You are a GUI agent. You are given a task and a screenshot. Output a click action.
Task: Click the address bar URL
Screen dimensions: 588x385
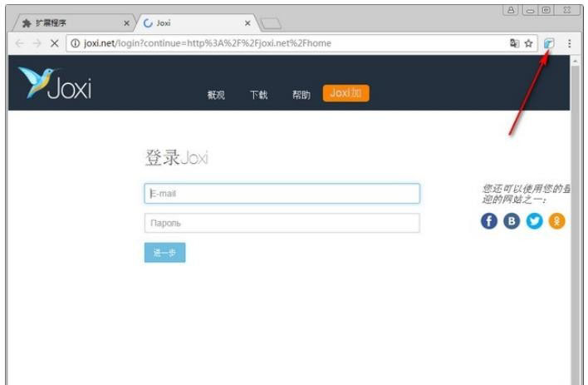[x=208, y=43]
